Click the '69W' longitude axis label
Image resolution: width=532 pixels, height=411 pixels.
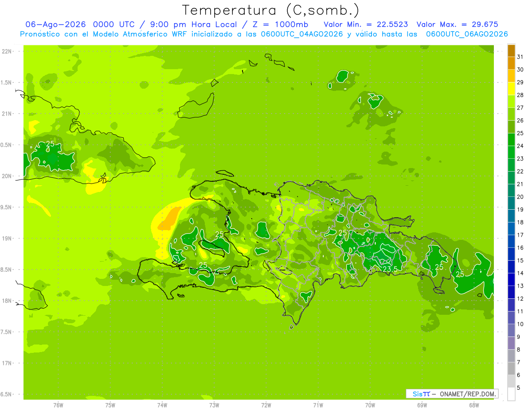pos(422,405)
